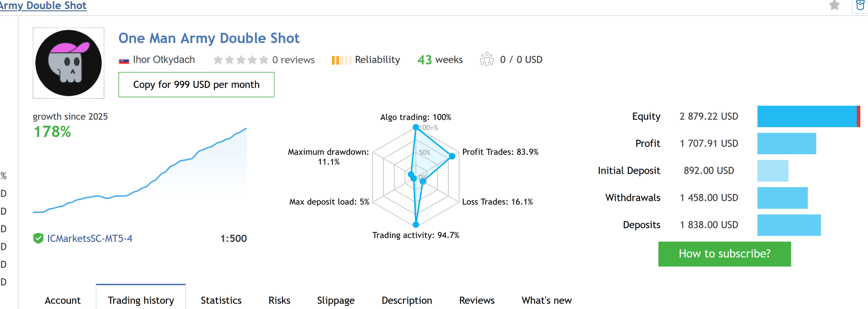
Task: Open Ihor Otkydach author profile link
Action: click(x=164, y=60)
